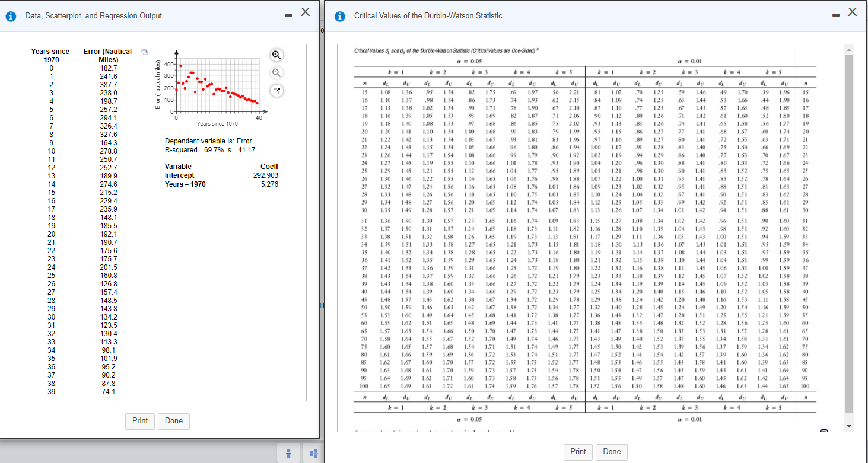
Task: Click the vertical scrollbar thumb in the Critical Values window
Action: tap(848, 233)
